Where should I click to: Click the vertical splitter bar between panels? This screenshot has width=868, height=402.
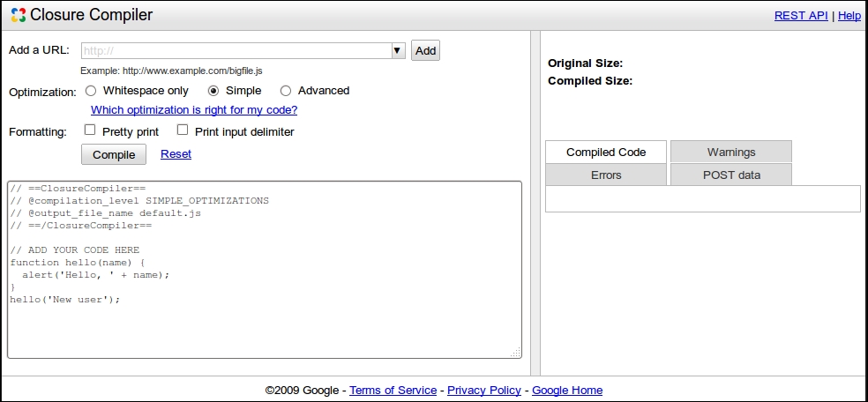[535, 203]
